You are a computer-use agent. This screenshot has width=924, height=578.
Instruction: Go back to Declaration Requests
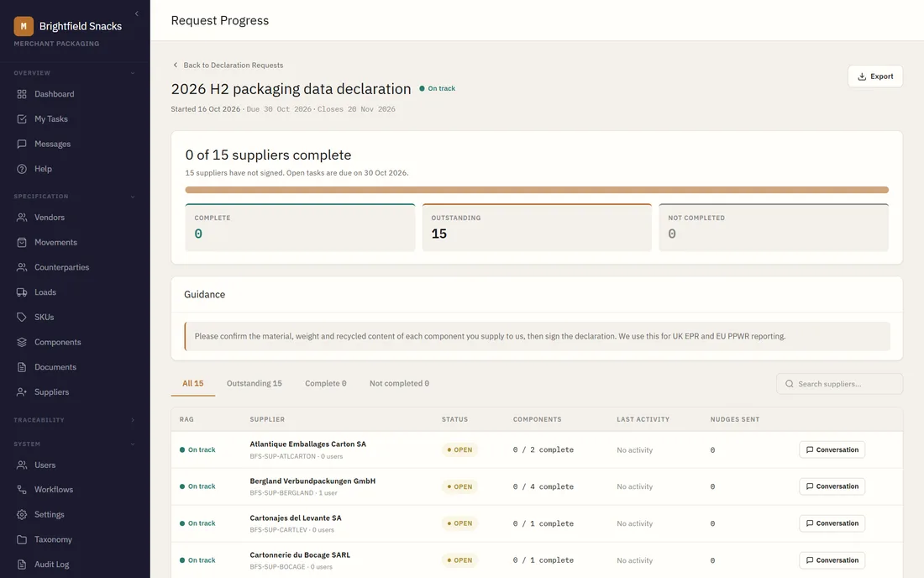click(228, 66)
